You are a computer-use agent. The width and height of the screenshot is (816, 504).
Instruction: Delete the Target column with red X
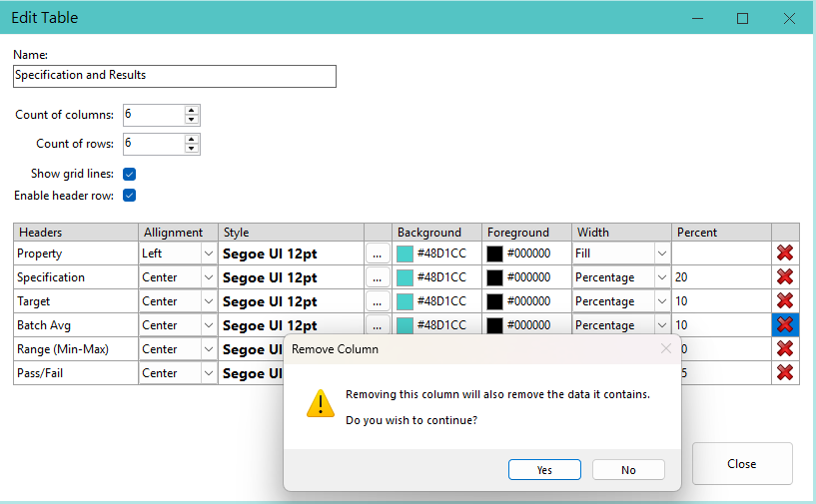tap(785, 301)
